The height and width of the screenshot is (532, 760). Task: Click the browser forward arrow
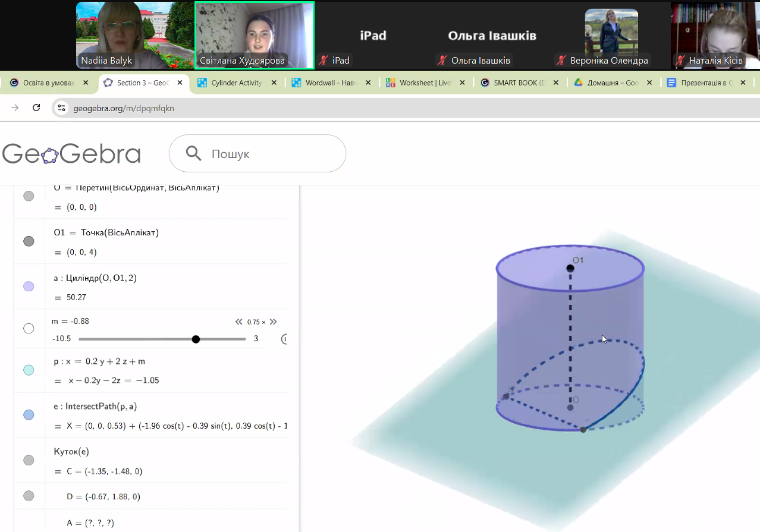pos(15,108)
